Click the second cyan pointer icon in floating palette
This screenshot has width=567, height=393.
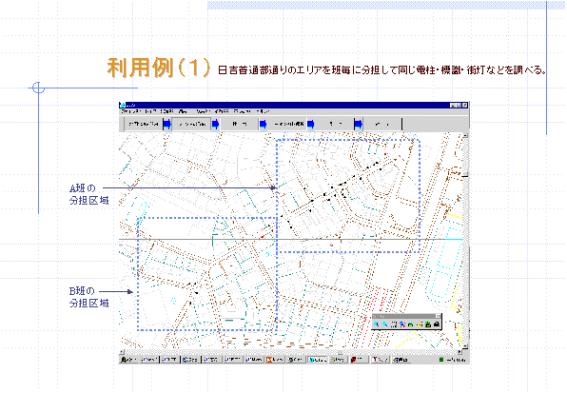[x=385, y=324]
